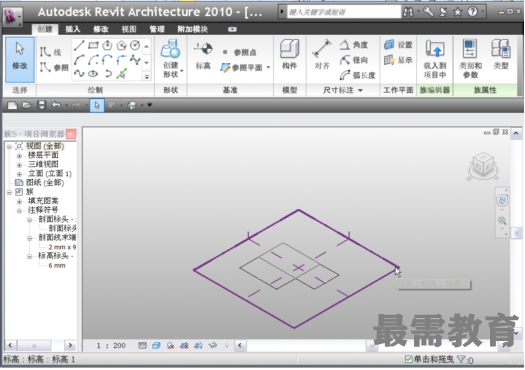This screenshot has width=525, height=370.
Task: Select the 6 mm tree item
Action: [57, 266]
